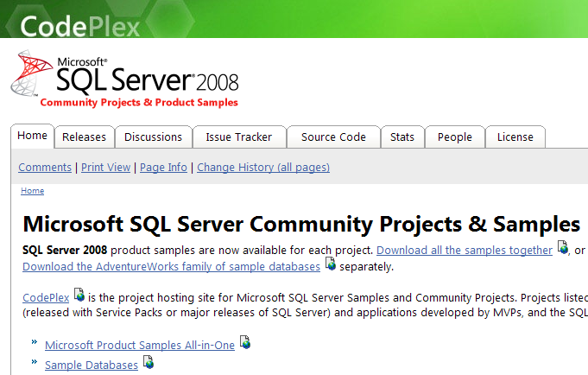Open the Source Code tab
The width and height of the screenshot is (588, 375).
click(333, 137)
